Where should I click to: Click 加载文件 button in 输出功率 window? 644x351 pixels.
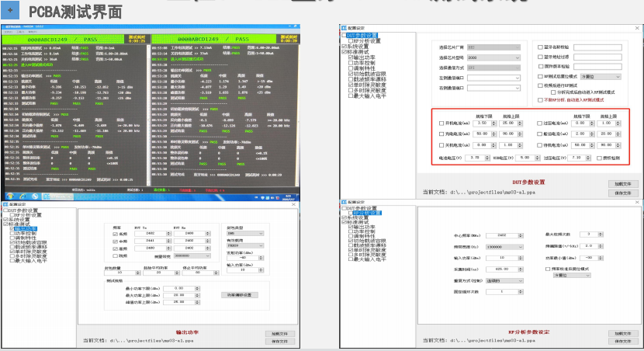[279, 334]
